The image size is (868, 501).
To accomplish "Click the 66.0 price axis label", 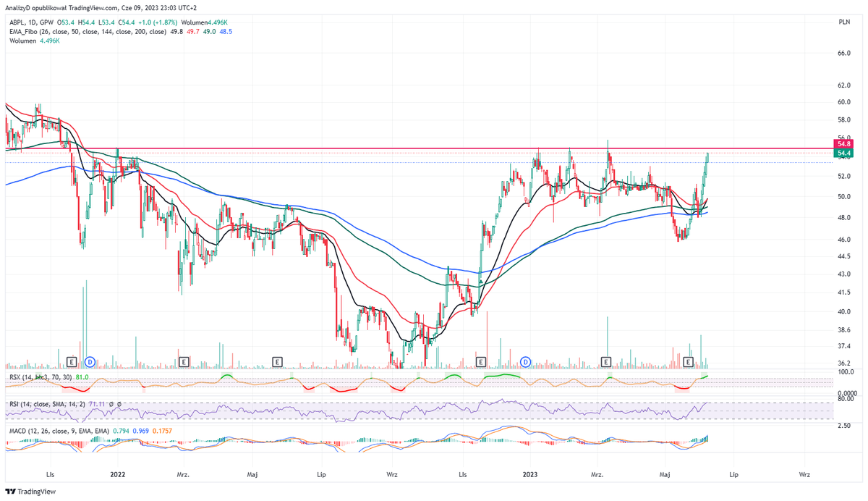I will click(x=843, y=53).
